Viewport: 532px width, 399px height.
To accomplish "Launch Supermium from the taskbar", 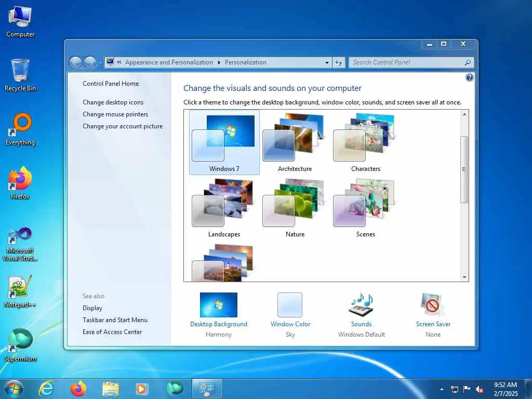I will 175,389.
